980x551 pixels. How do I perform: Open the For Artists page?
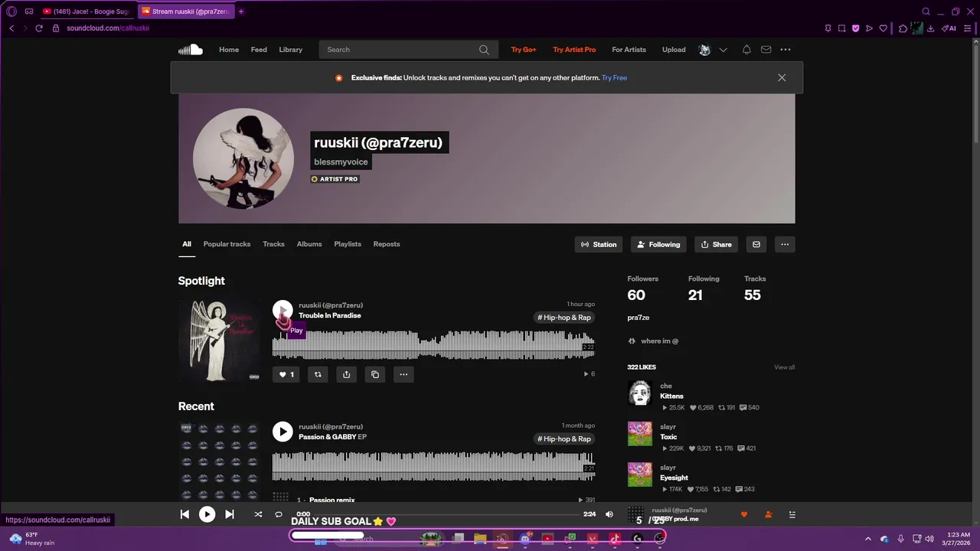(629, 50)
